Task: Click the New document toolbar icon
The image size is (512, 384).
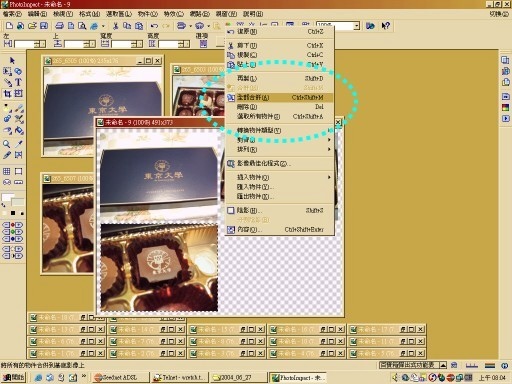Action: tap(9, 26)
